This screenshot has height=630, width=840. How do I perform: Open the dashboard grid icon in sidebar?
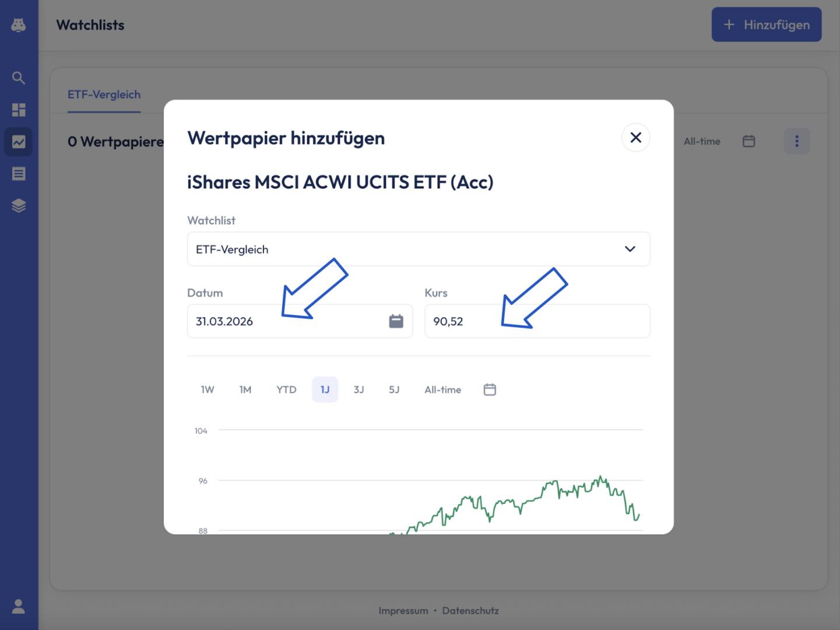click(19, 110)
